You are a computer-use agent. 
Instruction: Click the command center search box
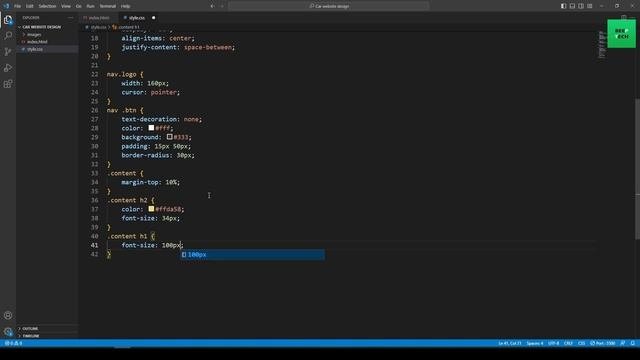(329, 6)
